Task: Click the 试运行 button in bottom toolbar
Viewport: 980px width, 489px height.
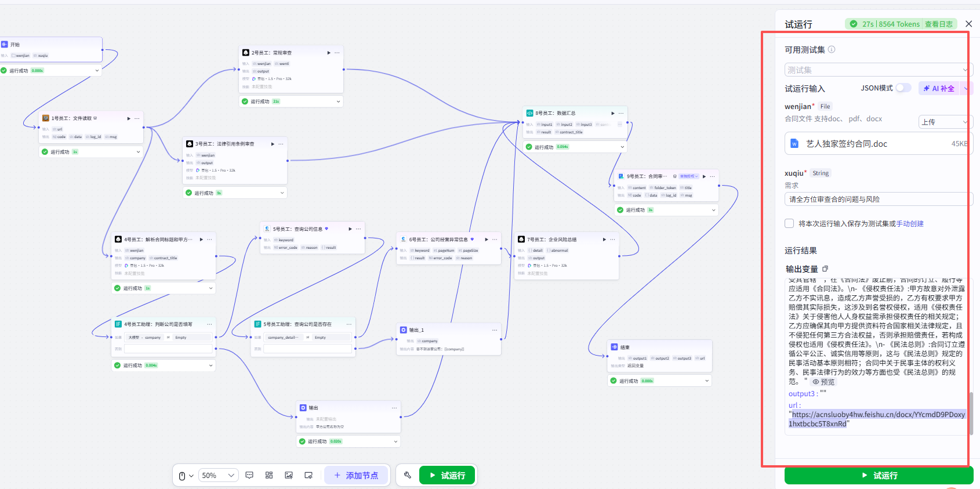Action: pyautogui.click(x=447, y=476)
